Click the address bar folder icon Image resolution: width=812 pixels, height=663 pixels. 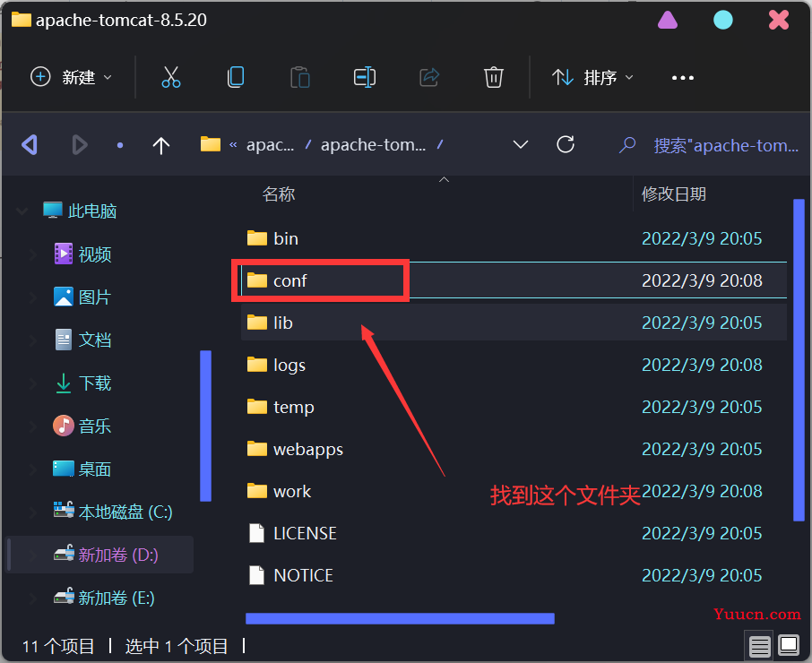click(x=211, y=144)
